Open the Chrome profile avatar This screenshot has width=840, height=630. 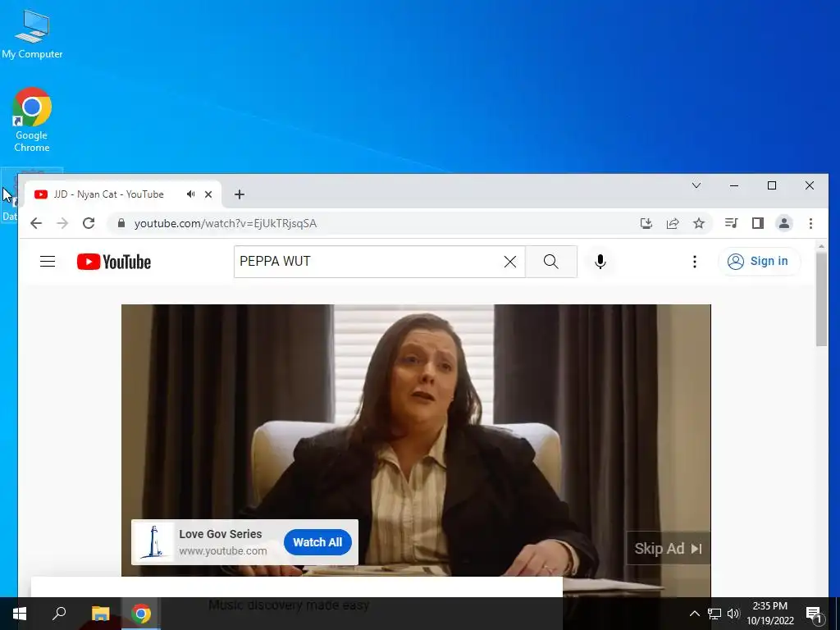pos(783,223)
